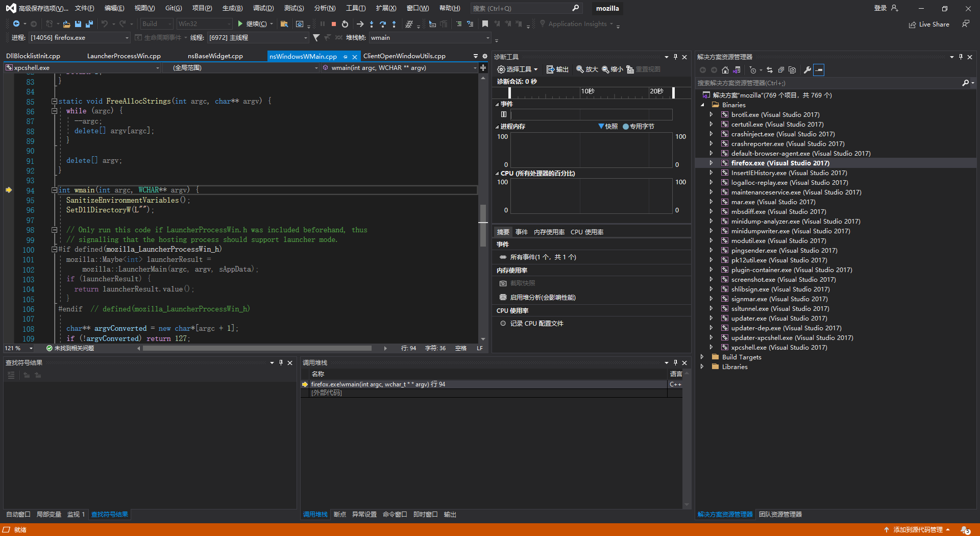The width and height of the screenshot is (980, 536).
Task: Click the Find in Files folder icon
Action: click(284, 24)
